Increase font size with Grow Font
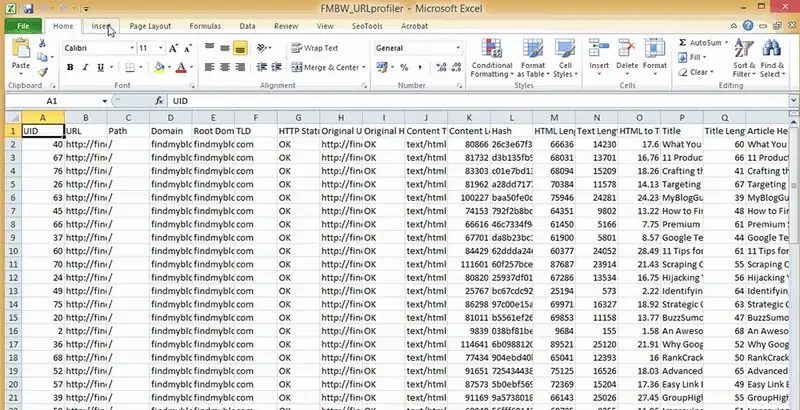Image resolution: width=800 pixels, height=410 pixels. [x=173, y=48]
